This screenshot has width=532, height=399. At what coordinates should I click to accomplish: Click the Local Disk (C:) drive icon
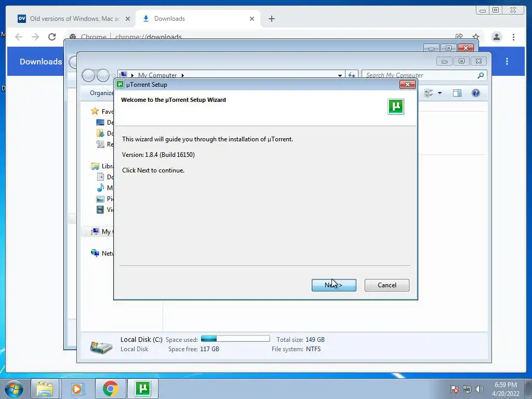tap(101, 347)
